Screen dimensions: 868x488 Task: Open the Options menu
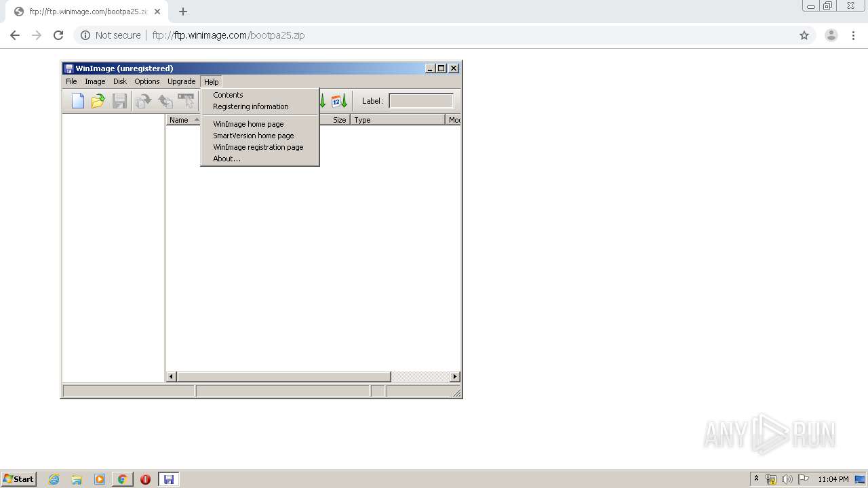147,81
